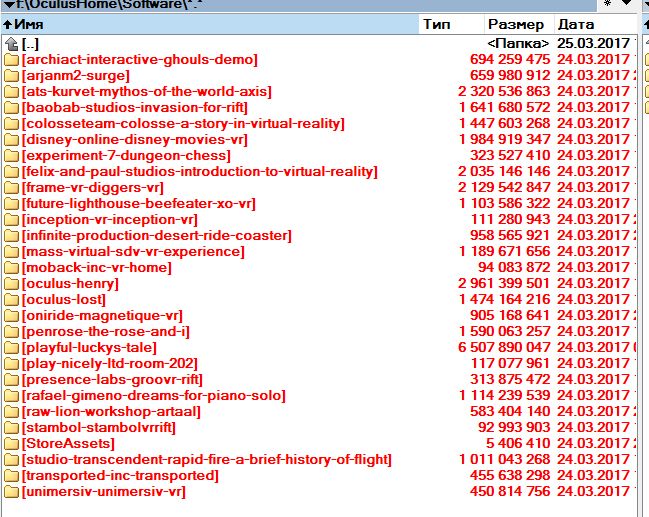Click folder icon of infinite-production-desert-ride-coaster
Screen dimensions: 649x517
click(12, 236)
